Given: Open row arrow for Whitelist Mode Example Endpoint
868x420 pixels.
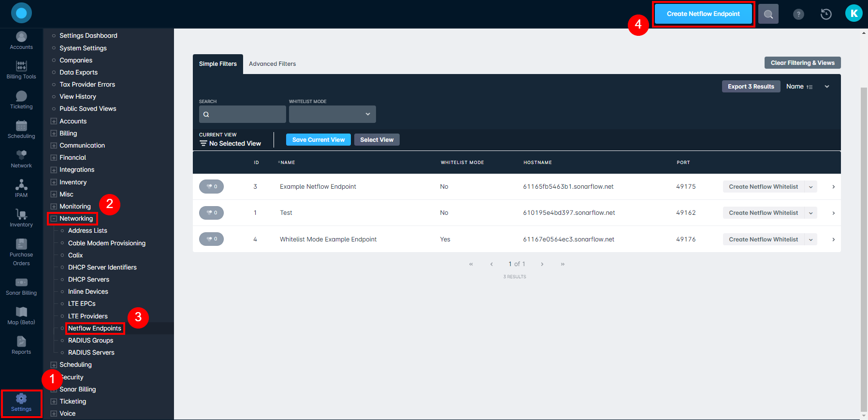Looking at the screenshot, I should [x=833, y=240].
